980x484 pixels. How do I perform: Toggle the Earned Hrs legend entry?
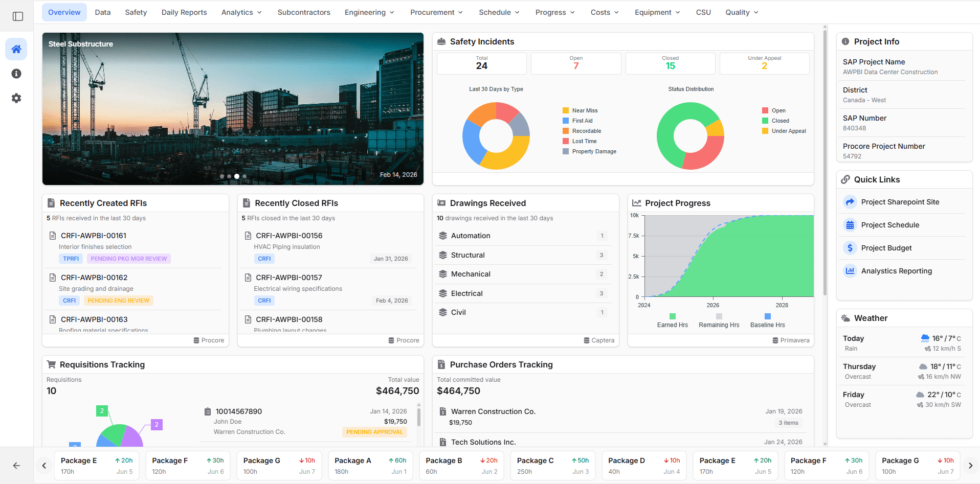coord(673,321)
